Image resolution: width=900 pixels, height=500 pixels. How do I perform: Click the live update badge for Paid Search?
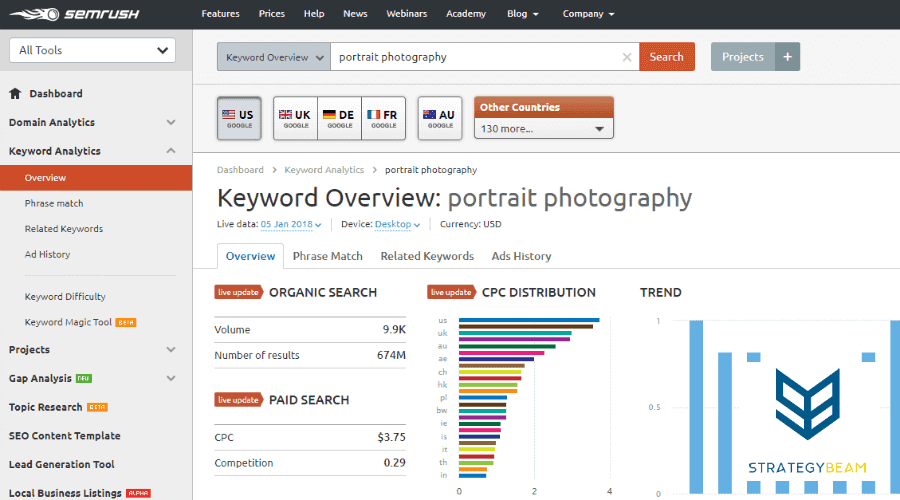238,400
